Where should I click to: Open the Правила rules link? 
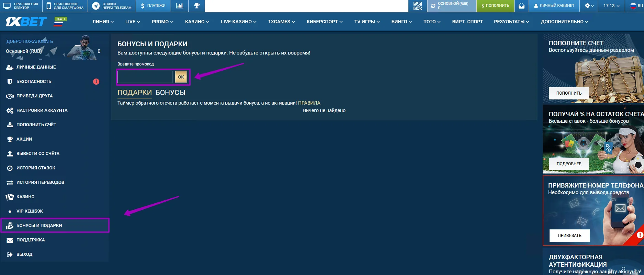(x=309, y=103)
